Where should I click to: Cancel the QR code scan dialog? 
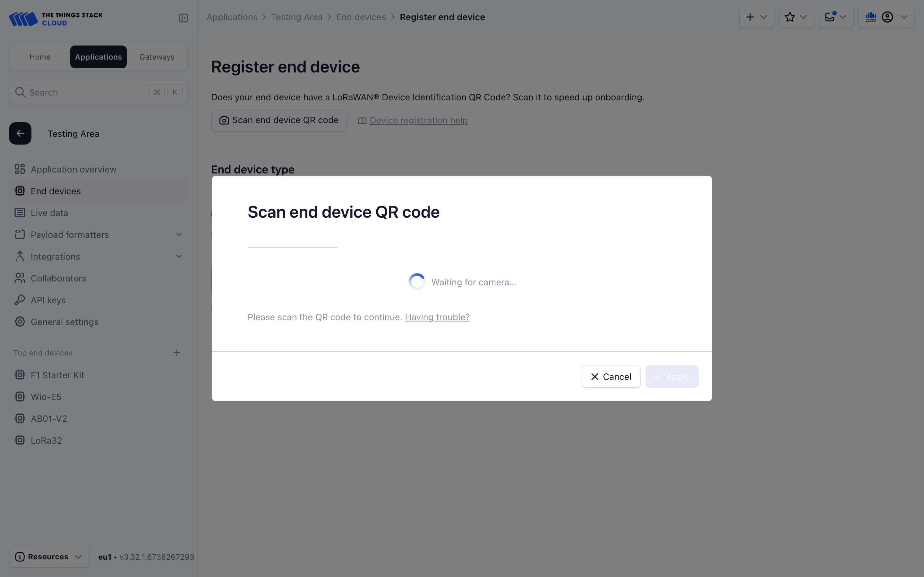pos(611,377)
